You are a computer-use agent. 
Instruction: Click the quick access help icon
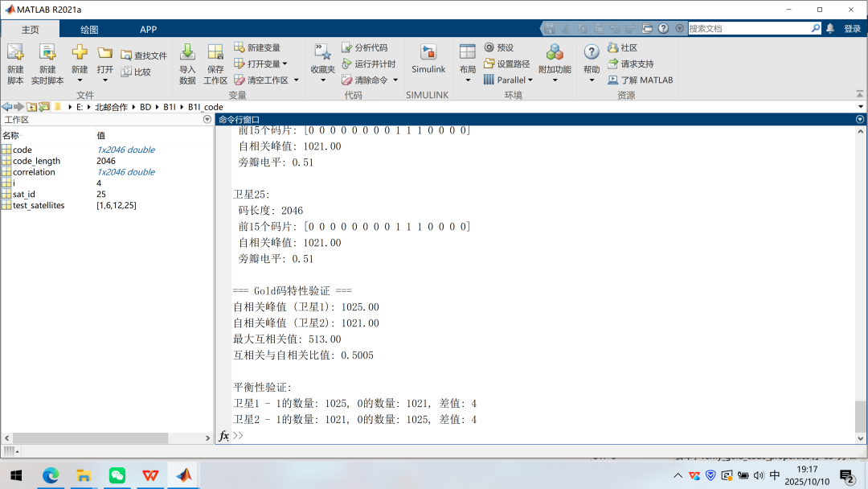pos(663,28)
